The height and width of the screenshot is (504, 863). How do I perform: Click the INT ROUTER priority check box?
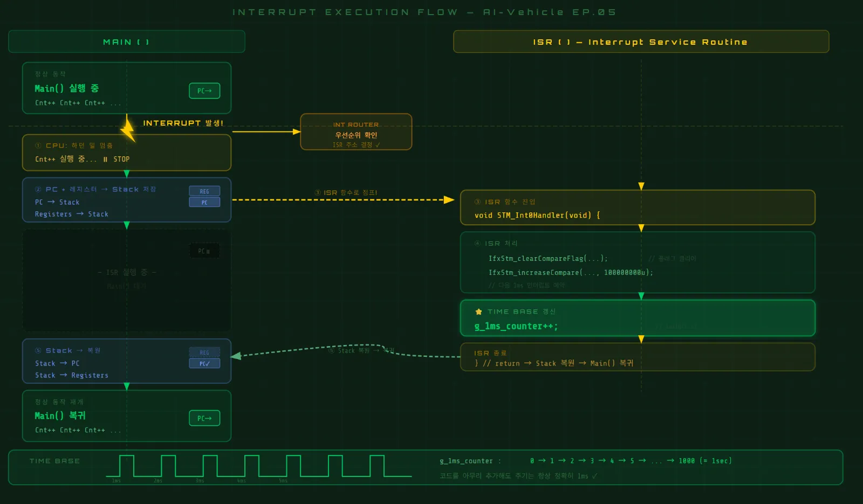(x=356, y=132)
